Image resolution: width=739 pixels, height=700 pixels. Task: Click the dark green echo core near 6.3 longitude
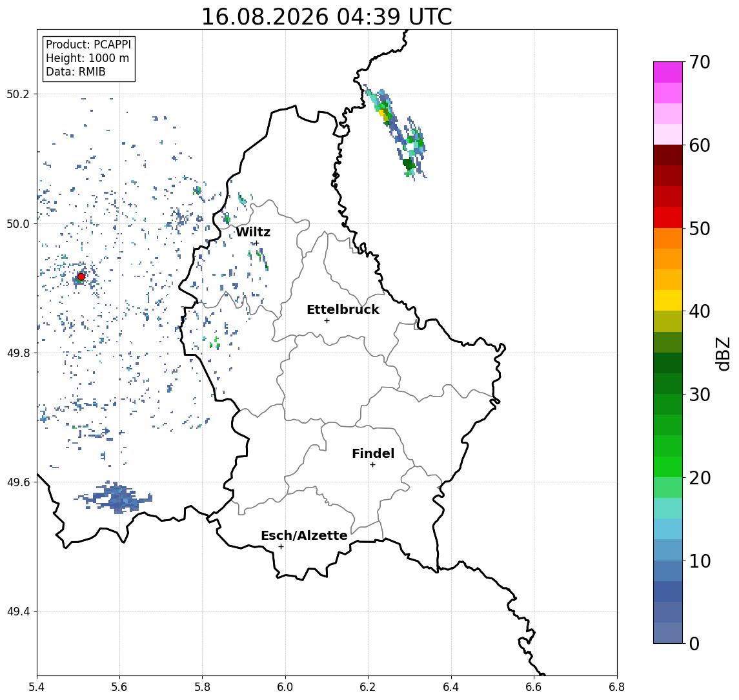[x=409, y=164]
